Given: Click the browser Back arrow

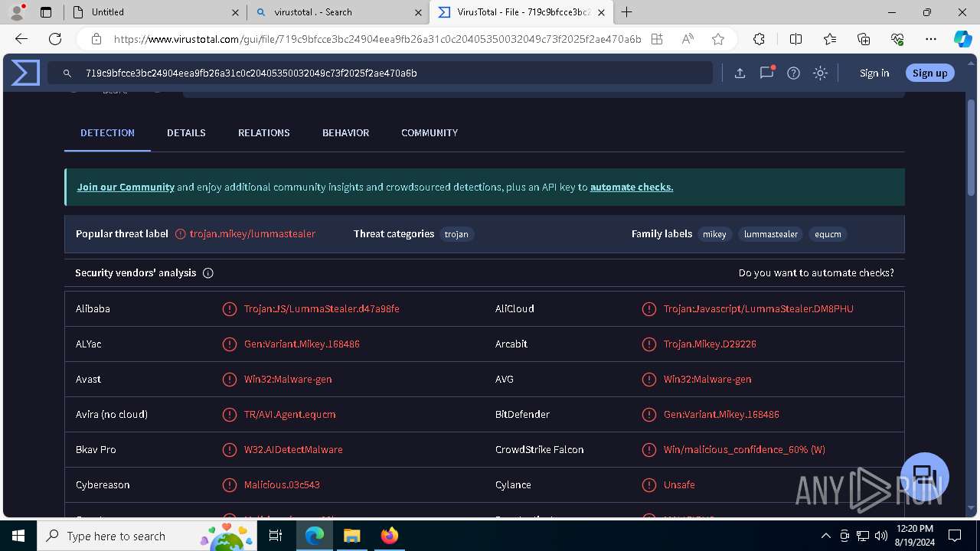Looking at the screenshot, I should coord(21,39).
